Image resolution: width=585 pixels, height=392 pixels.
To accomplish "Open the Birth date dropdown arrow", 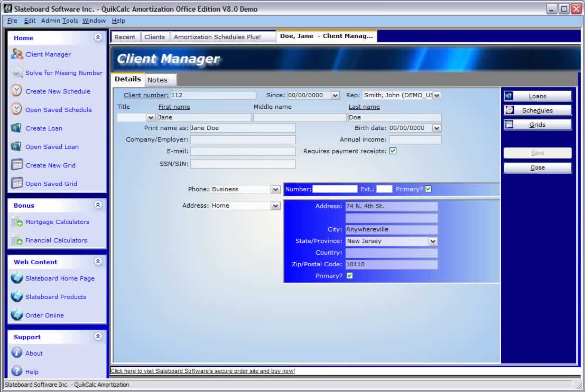I will pos(437,128).
